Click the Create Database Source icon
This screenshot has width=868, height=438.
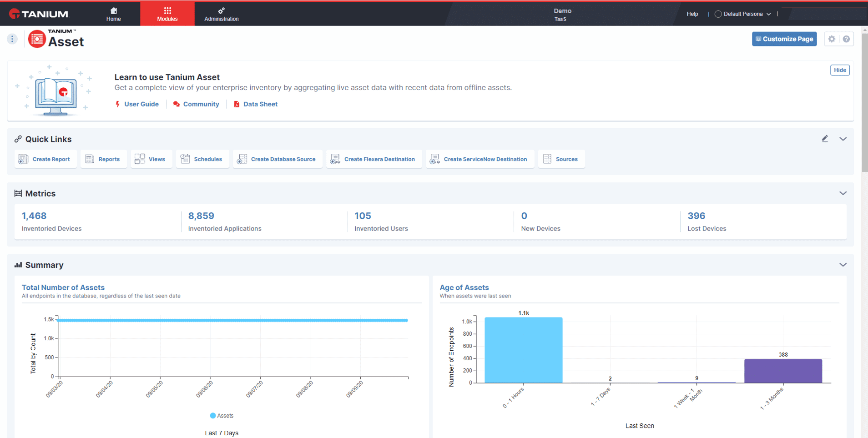(x=242, y=159)
